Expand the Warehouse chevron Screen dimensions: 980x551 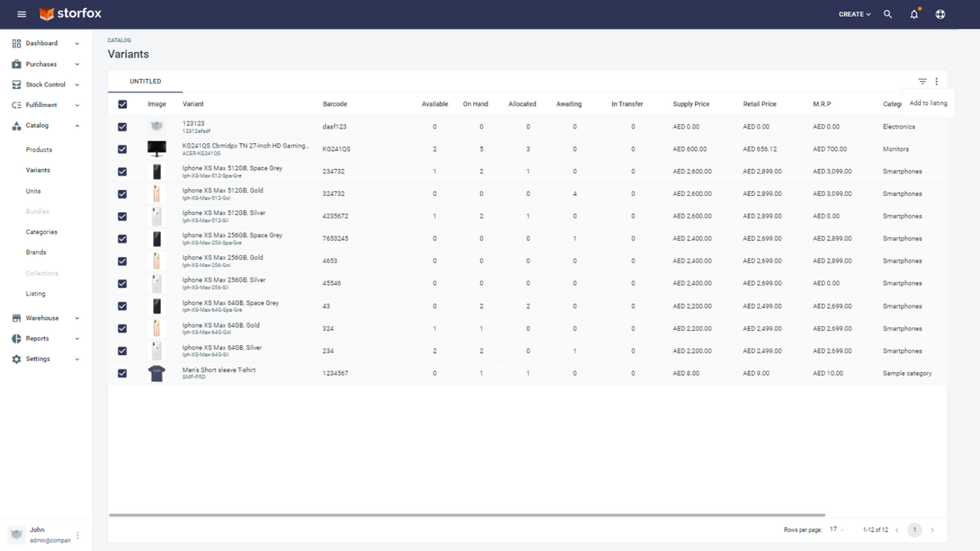[77, 318]
